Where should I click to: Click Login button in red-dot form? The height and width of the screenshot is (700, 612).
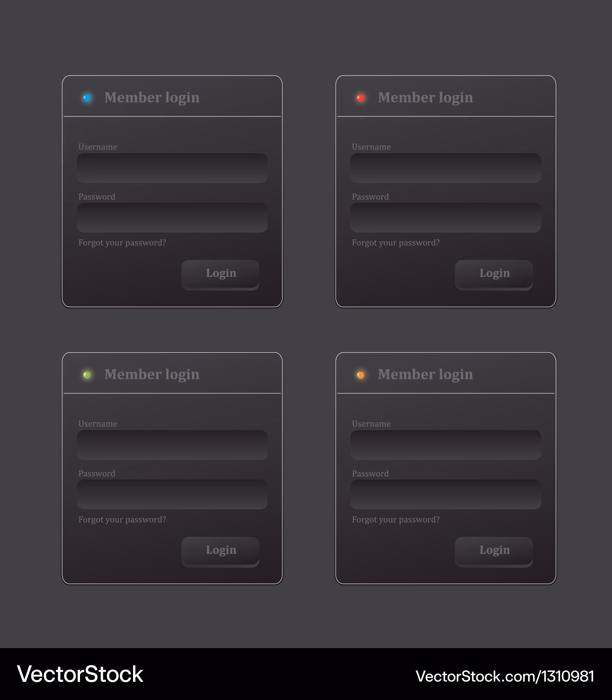tap(494, 275)
